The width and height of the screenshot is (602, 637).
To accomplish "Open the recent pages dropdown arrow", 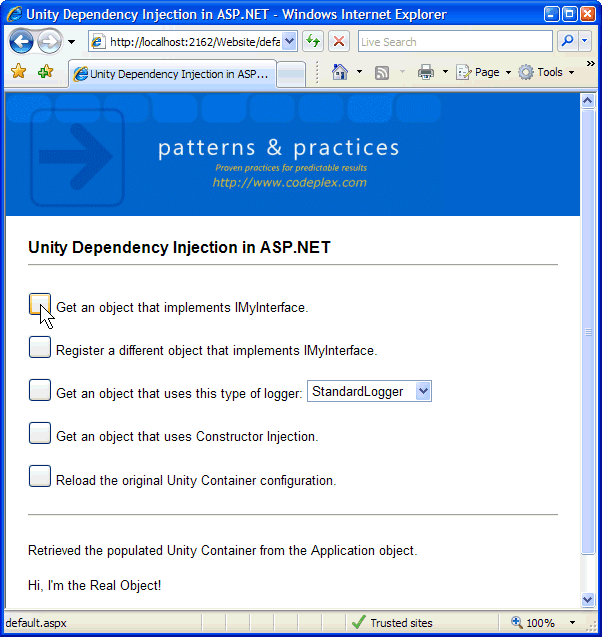I will click(71, 41).
